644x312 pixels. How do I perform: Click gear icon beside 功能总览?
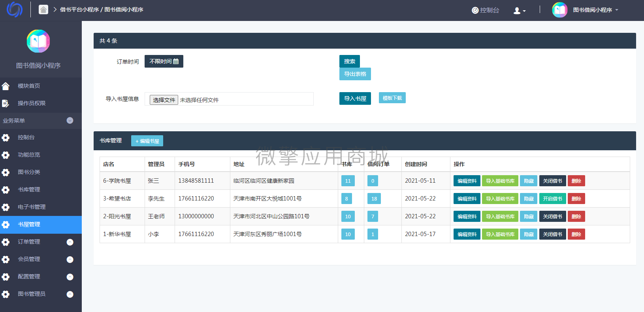6,155
